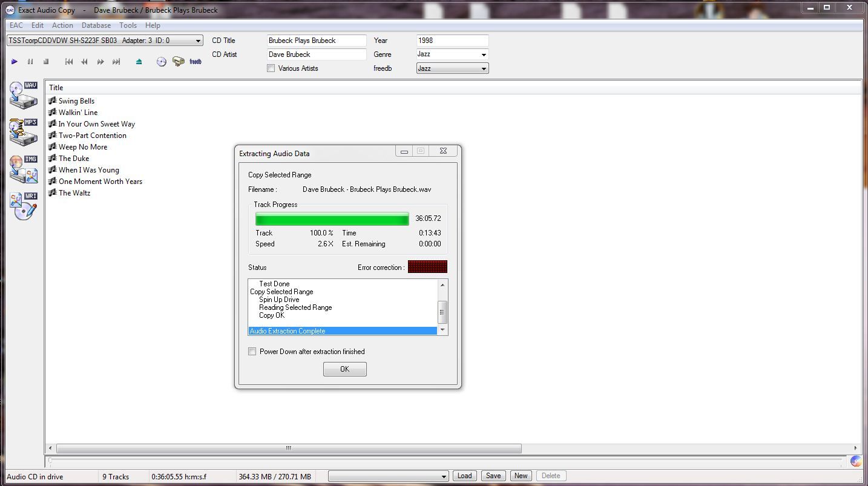Click the status log scroll down arrow

tap(443, 330)
